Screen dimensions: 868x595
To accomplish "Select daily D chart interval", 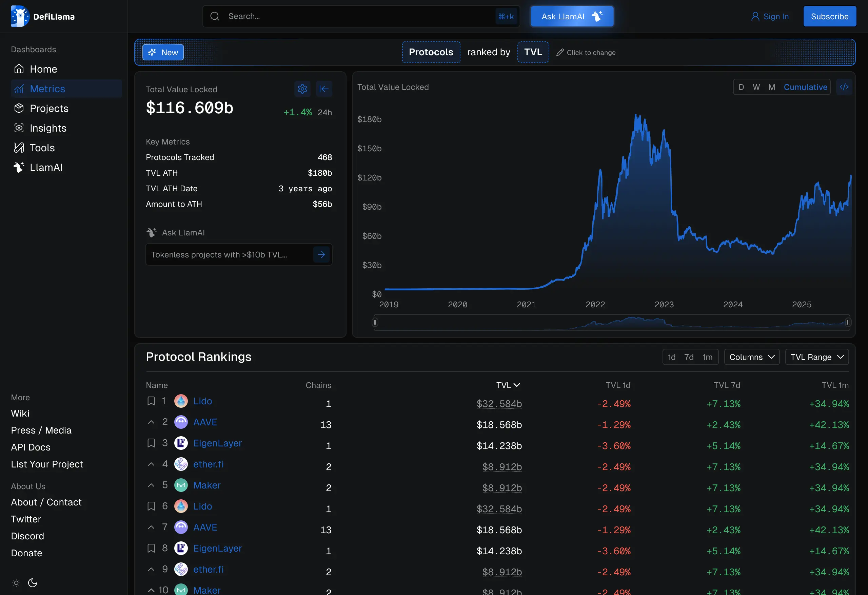I will coord(741,87).
